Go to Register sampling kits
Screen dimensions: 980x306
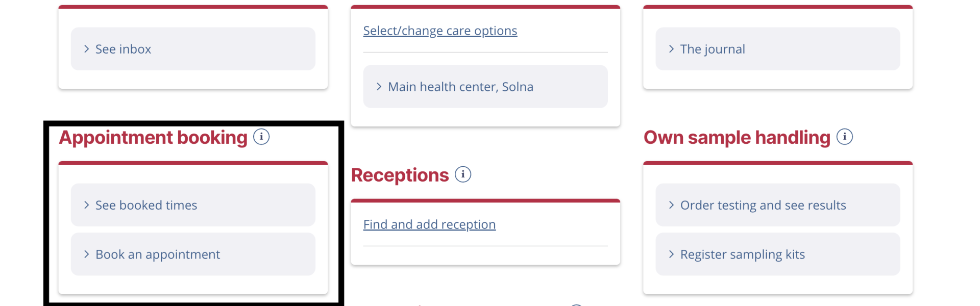pyautogui.click(x=778, y=254)
